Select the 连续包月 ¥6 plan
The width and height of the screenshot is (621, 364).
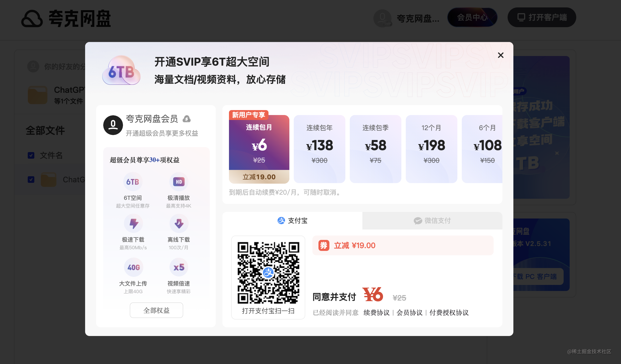coord(259,149)
